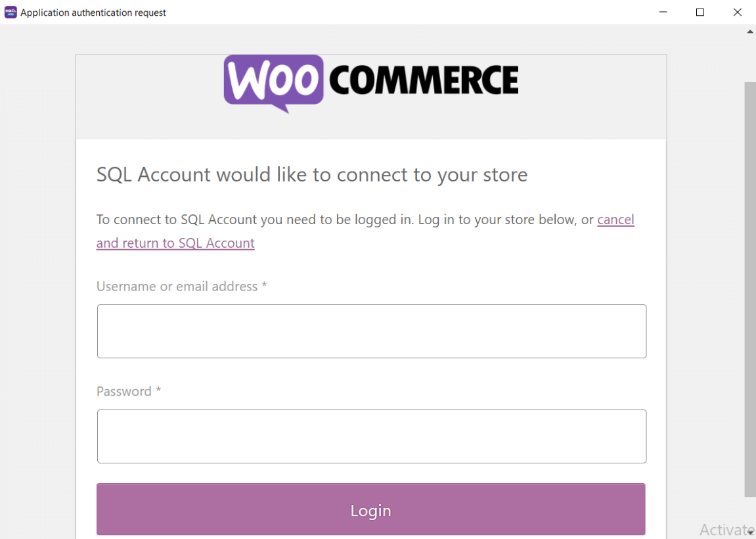The width and height of the screenshot is (756, 539).
Task: Maximize the authentication request window
Action: click(700, 12)
